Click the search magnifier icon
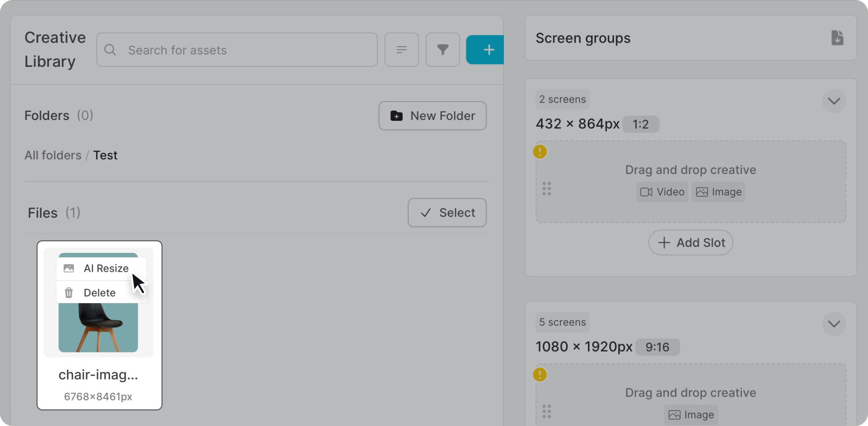868x426 pixels. [x=110, y=50]
